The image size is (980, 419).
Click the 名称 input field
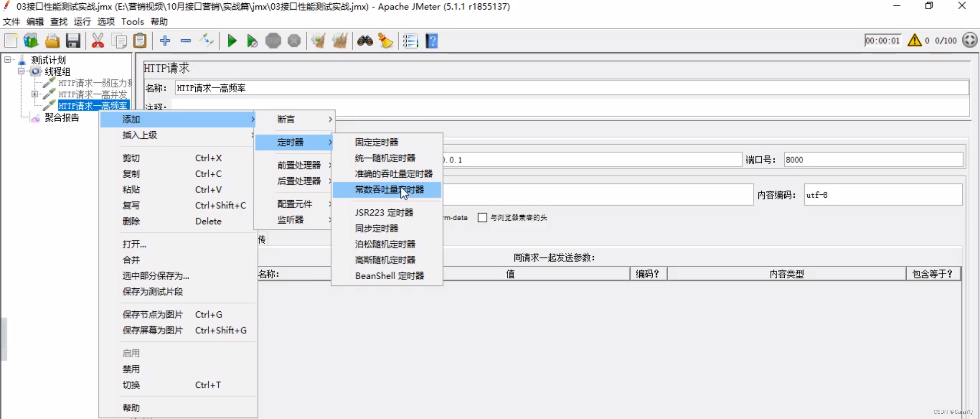point(572,88)
